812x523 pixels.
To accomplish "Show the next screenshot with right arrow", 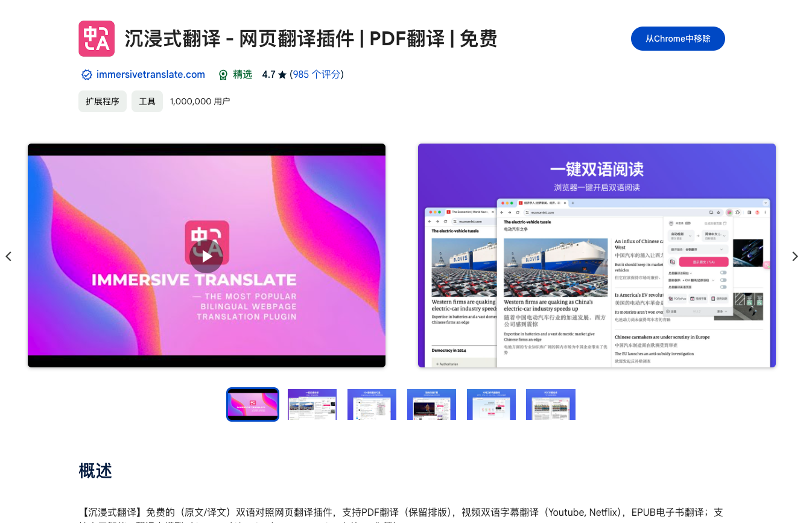I will pyautogui.click(x=795, y=256).
